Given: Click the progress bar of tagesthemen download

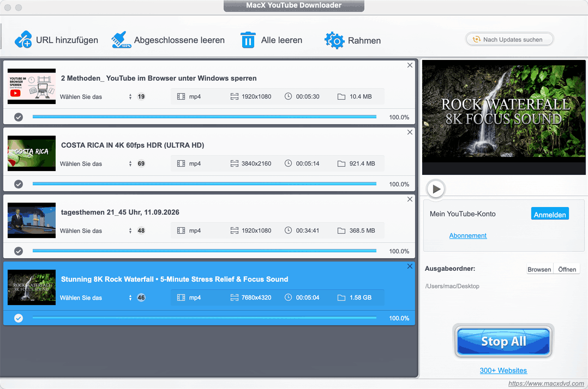Looking at the screenshot, I should pos(205,251).
